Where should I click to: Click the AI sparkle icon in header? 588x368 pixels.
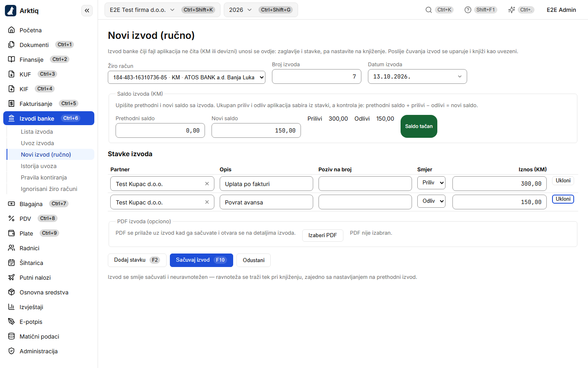[x=512, y=10]
